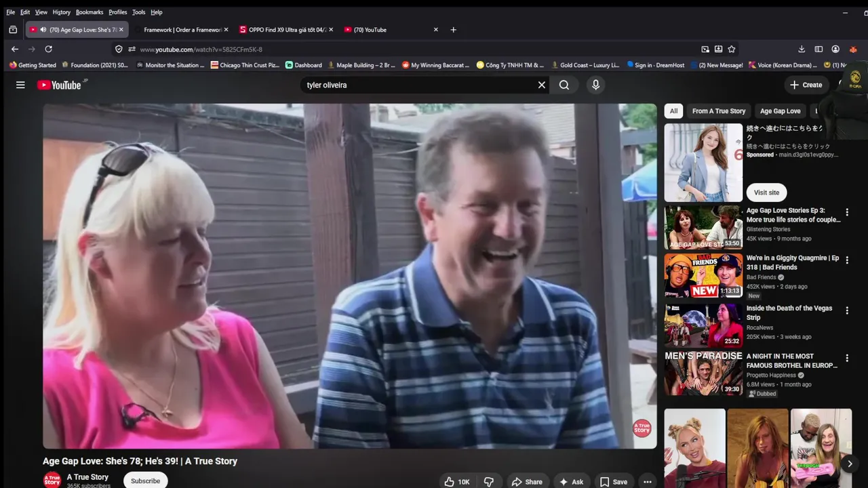This screenshot has width=868, height=488.
Task: Click the tracking protection shield icon
Action: [119, 49]
